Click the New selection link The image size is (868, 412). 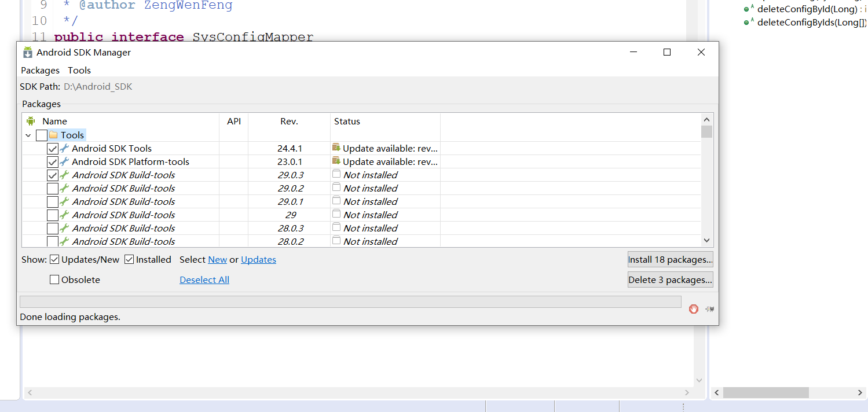[x=217, y=259]
